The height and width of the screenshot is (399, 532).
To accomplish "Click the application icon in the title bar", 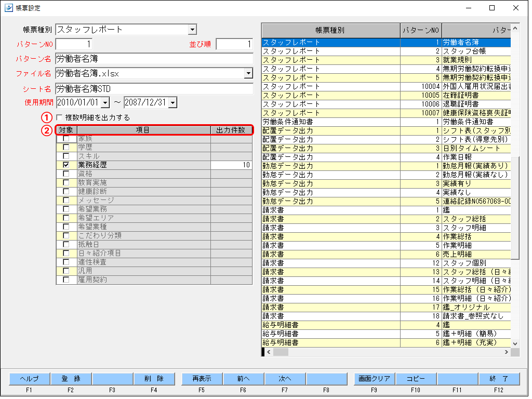I will pyautogui.click(x=9, y=8).
